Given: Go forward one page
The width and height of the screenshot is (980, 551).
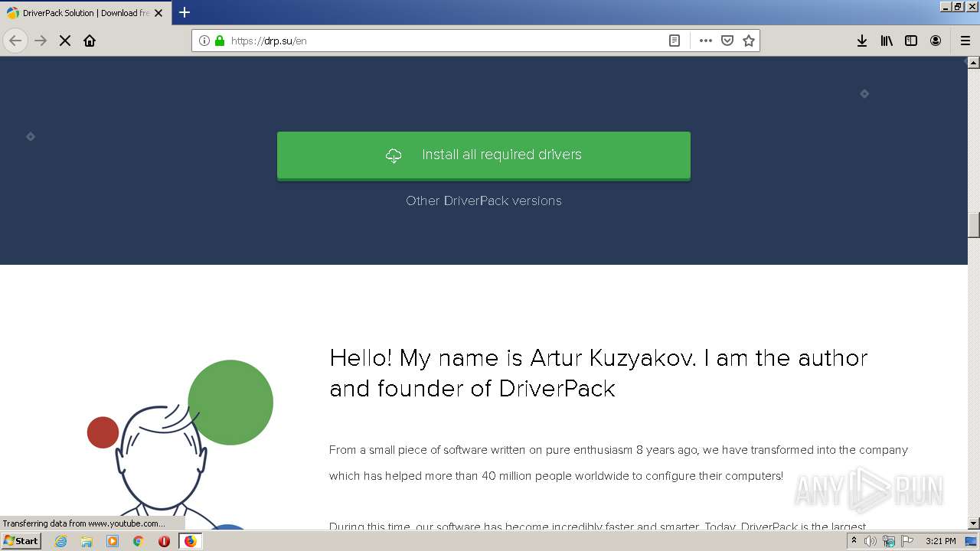Looking at the screenshot, I should tap(41, 41).
